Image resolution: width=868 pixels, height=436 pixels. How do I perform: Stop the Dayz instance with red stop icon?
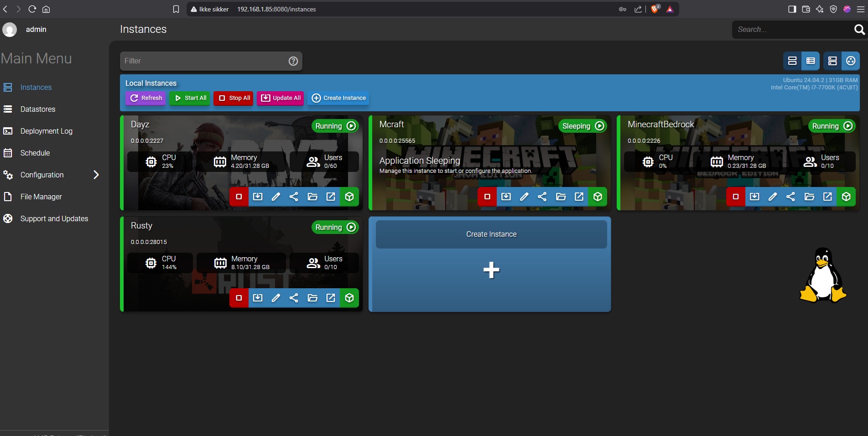tap(239, 197)
